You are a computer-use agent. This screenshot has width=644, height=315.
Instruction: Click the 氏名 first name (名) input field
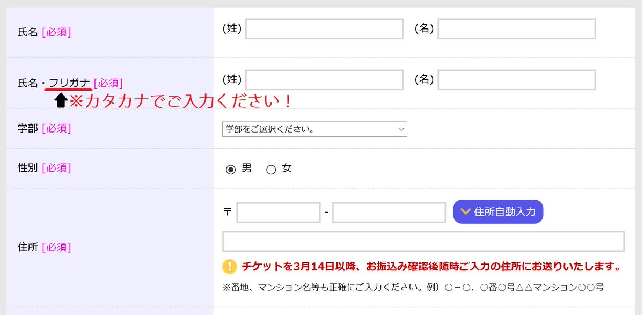516,28
